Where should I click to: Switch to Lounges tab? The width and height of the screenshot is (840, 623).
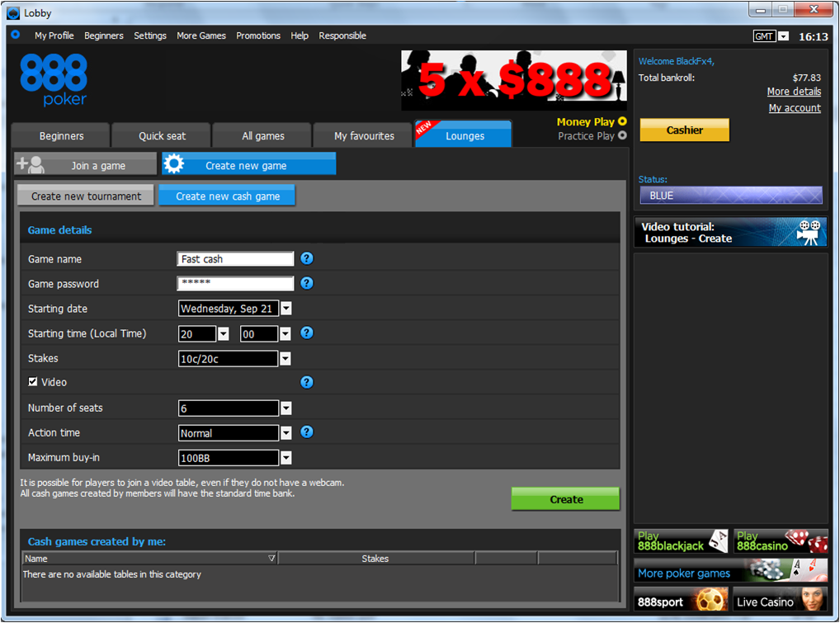point(464,135)
